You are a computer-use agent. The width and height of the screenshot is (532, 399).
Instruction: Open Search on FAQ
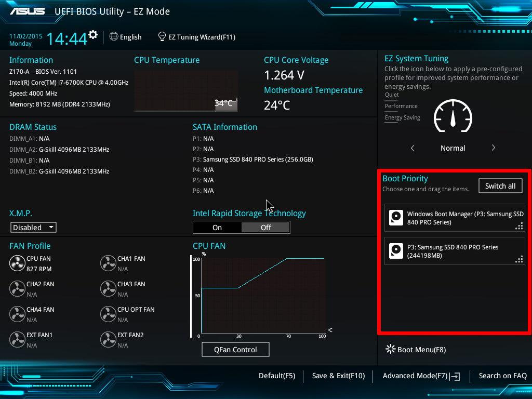(x=502, y=376)
